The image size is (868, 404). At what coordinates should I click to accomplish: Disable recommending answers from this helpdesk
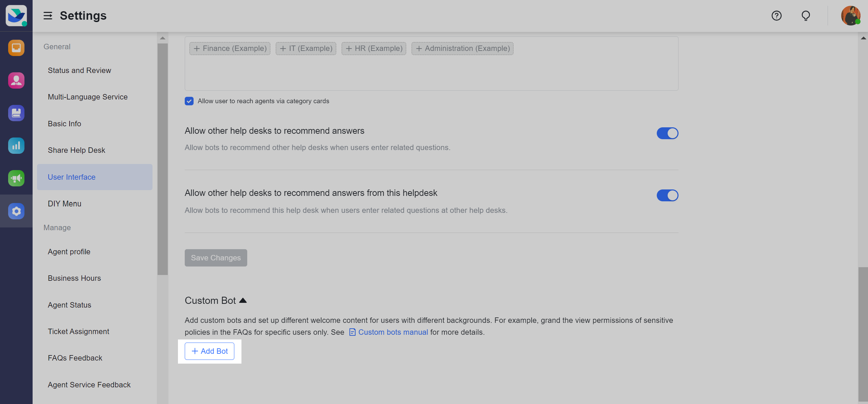coord(667,195)
